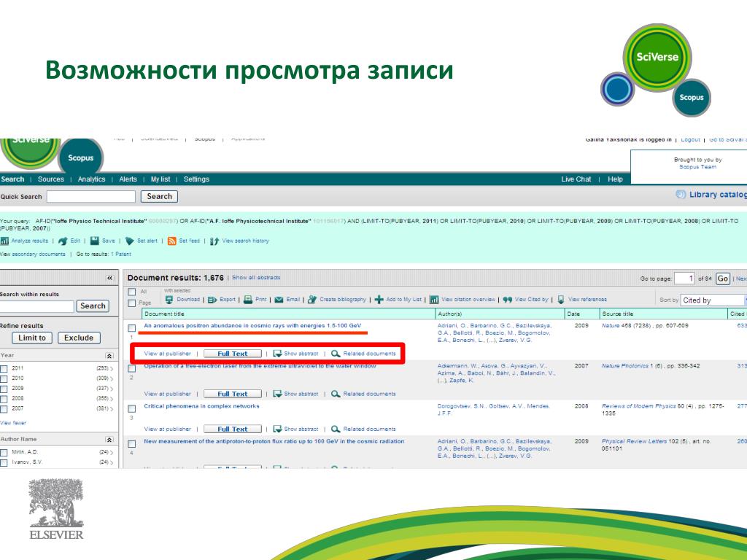Click the Quick Search button
The width and height of the screenshot is (747, 560).
coord(159,196)
